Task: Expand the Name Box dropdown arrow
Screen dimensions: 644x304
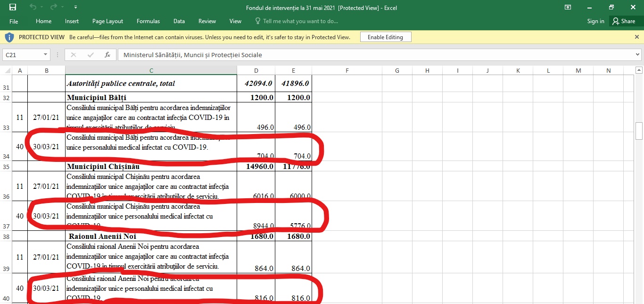Action: 45,55
